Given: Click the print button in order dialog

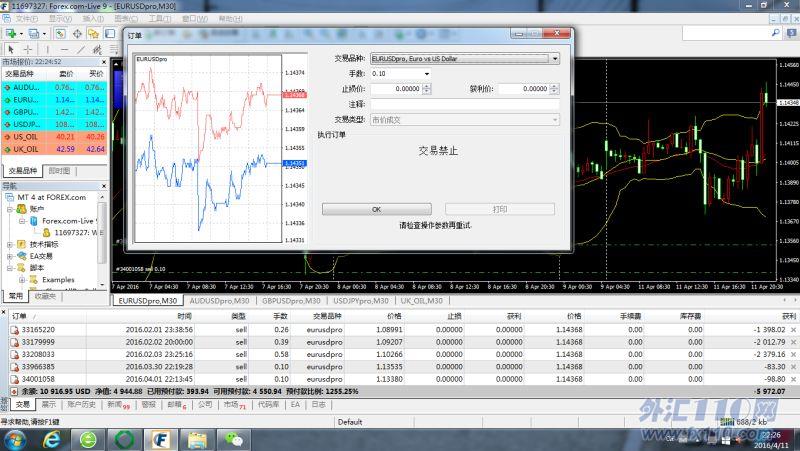Looking at the screenshot, I should point(499,209).
